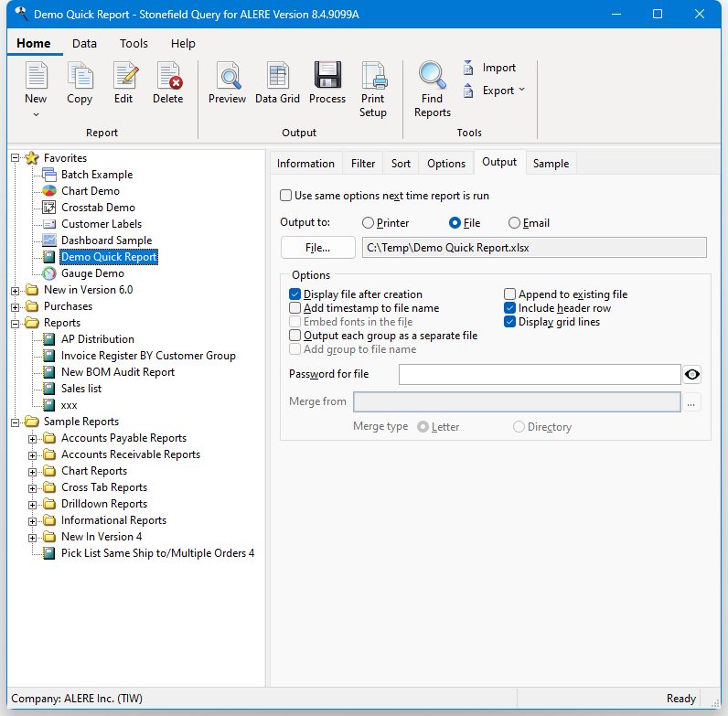728x716 pixels.
Task: Open the Data Grid output
Action: tap(278, 82)
